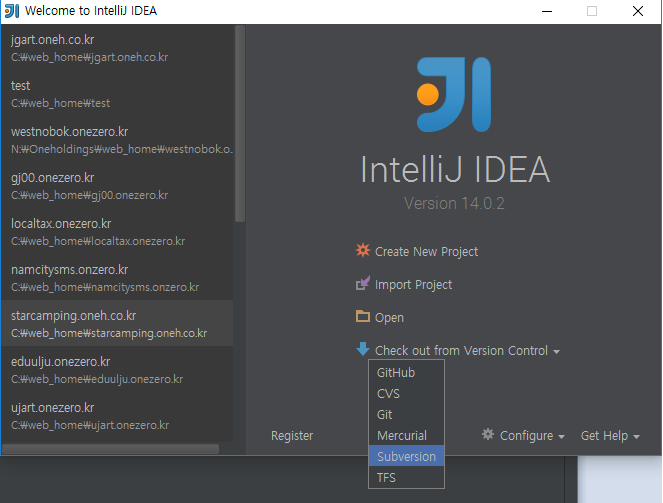The height and width of the screenshot is (503, 663).
Task: Click the Open folder icon
Action: click(x=363, y=316)
